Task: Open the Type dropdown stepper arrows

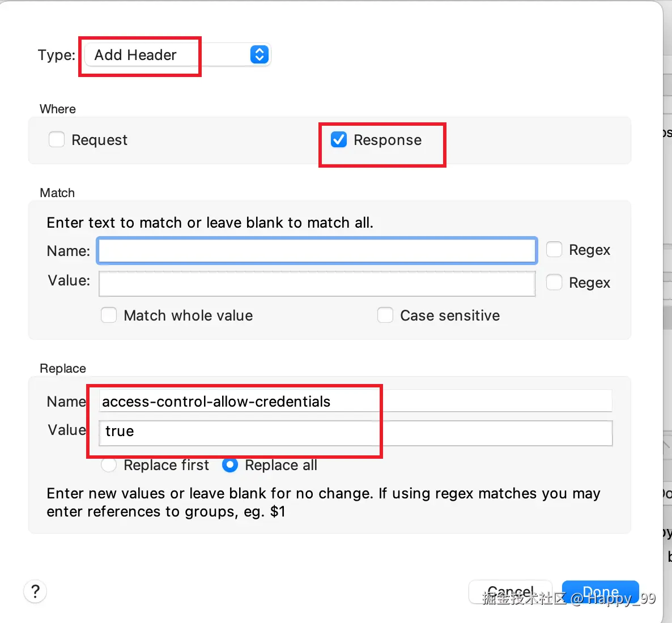Action: [259, 55]
